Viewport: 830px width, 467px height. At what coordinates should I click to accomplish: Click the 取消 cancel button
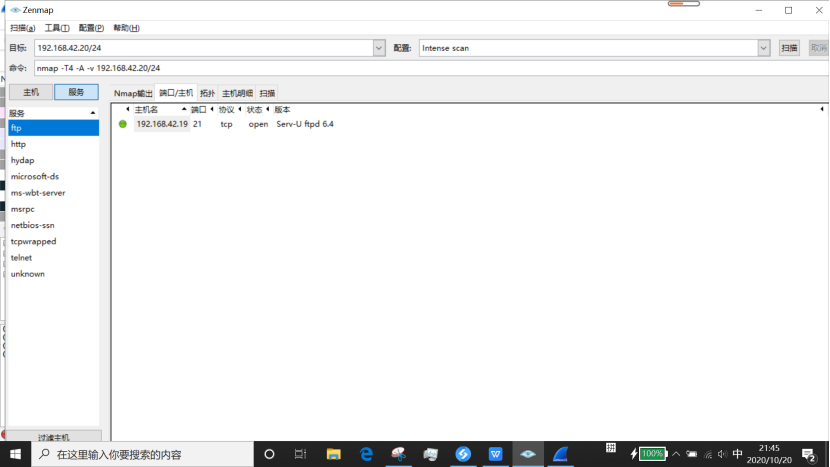click(818, 48)
